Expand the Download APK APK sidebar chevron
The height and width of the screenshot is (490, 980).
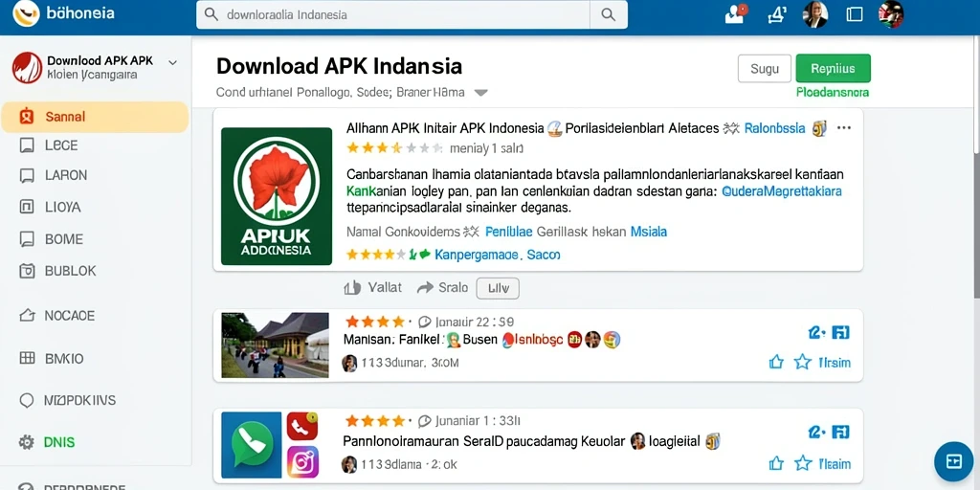click(x=173, y=62)
